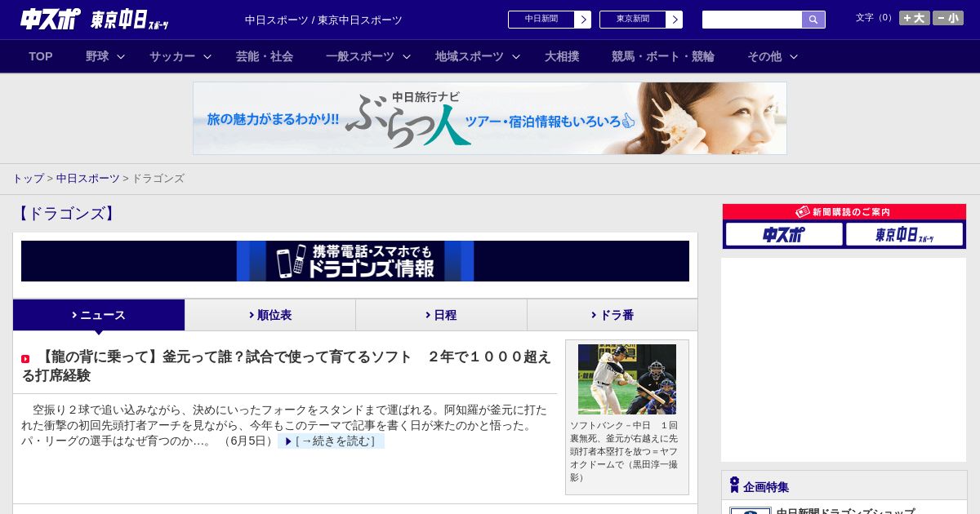The height and width of the screenshot is (514, 980).
Task: Open the 野球 menu
Action: [97, 56]
